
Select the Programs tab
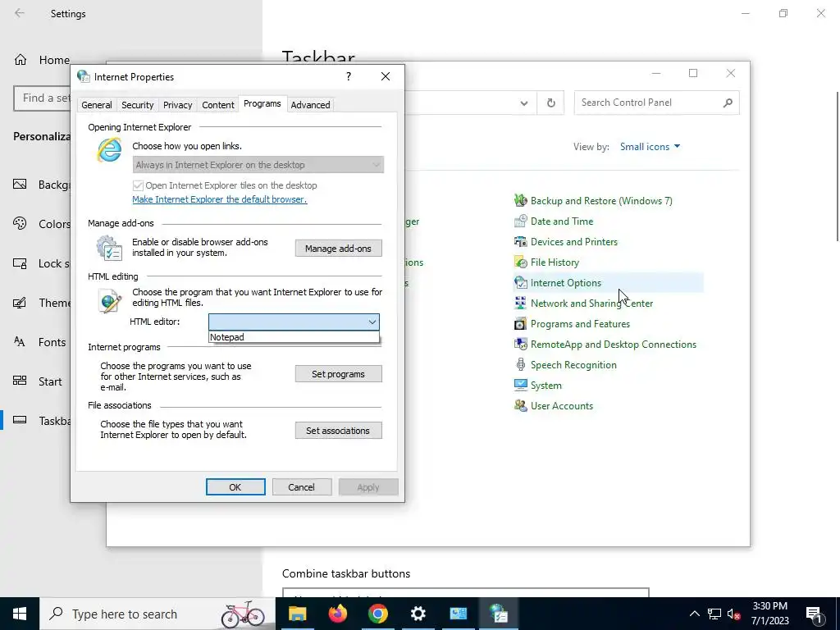click(x=262, y=103)
